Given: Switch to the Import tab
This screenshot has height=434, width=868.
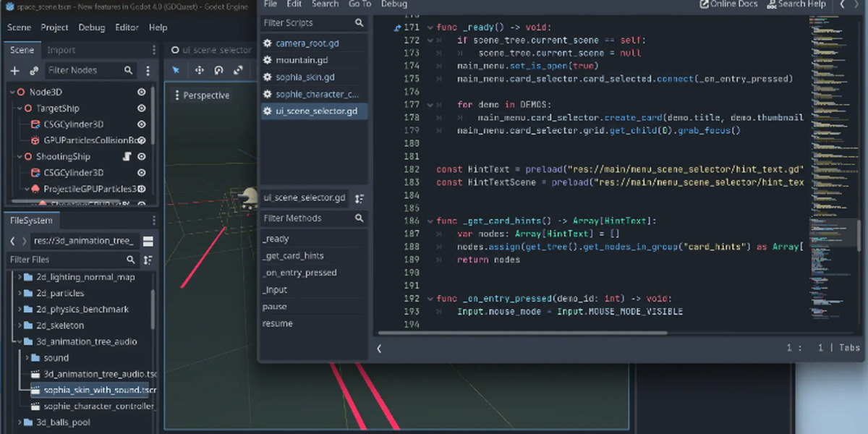Looking at the screenshot, I should click(61, 50).
